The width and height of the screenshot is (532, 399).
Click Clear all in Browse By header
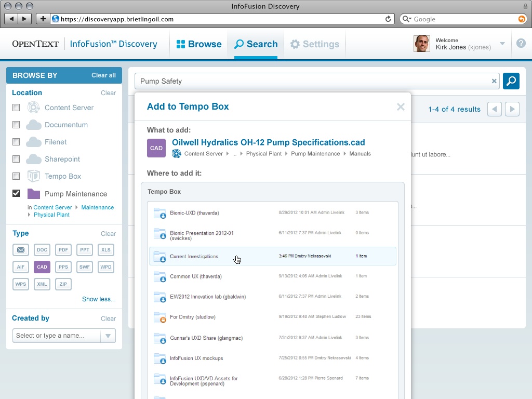[103, 75]
